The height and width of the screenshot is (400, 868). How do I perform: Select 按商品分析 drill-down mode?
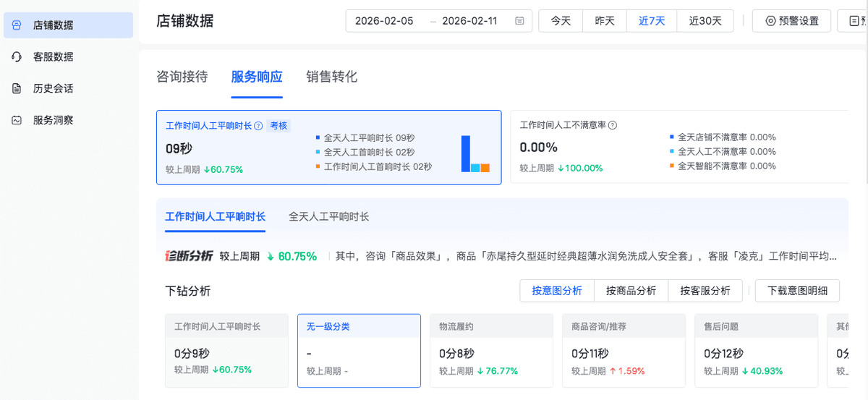631,291
